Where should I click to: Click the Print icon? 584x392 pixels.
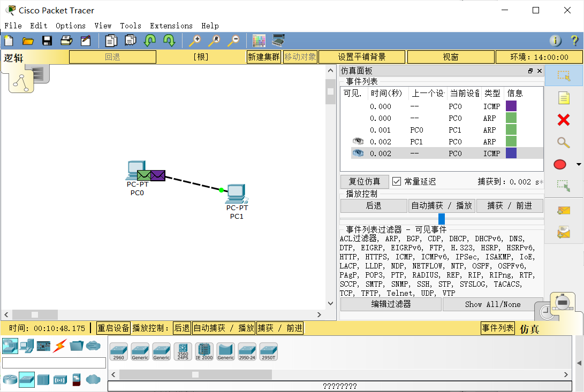pyautogui.click(x=66, y=41)
